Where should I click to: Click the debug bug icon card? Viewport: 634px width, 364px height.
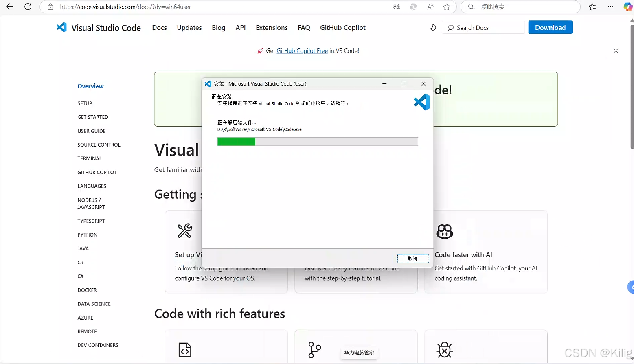tap(444, 350)
